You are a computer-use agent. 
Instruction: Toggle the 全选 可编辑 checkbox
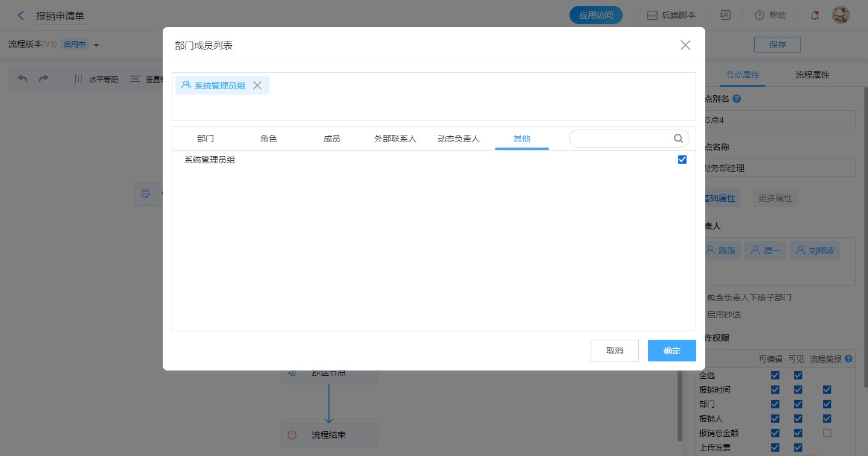point(775,375)
